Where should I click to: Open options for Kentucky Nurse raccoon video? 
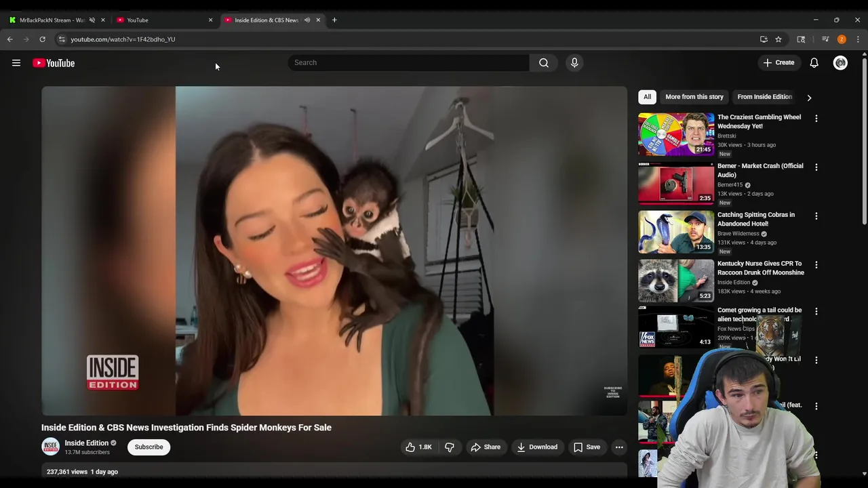pos(816,264)
